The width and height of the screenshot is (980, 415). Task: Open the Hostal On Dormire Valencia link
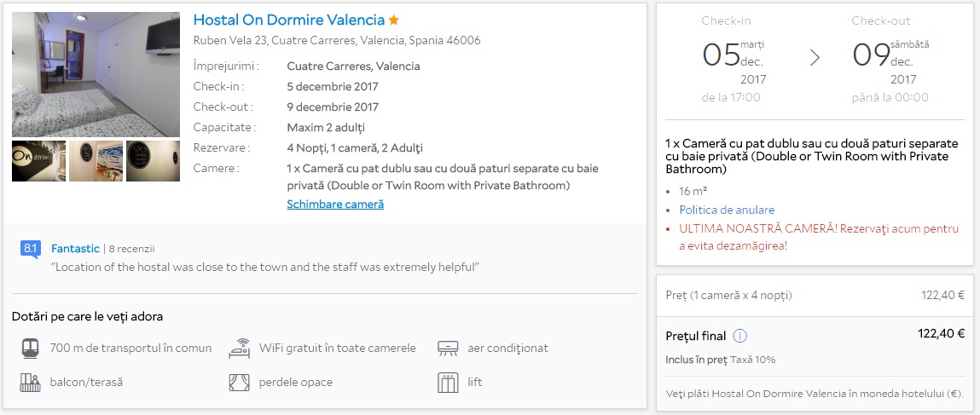289,20
